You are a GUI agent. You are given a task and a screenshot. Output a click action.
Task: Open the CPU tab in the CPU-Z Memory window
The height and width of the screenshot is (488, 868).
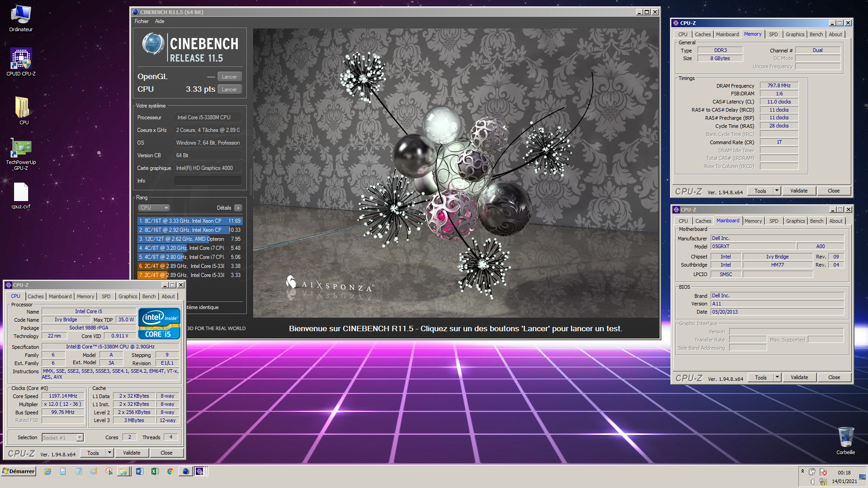[683, 34]
